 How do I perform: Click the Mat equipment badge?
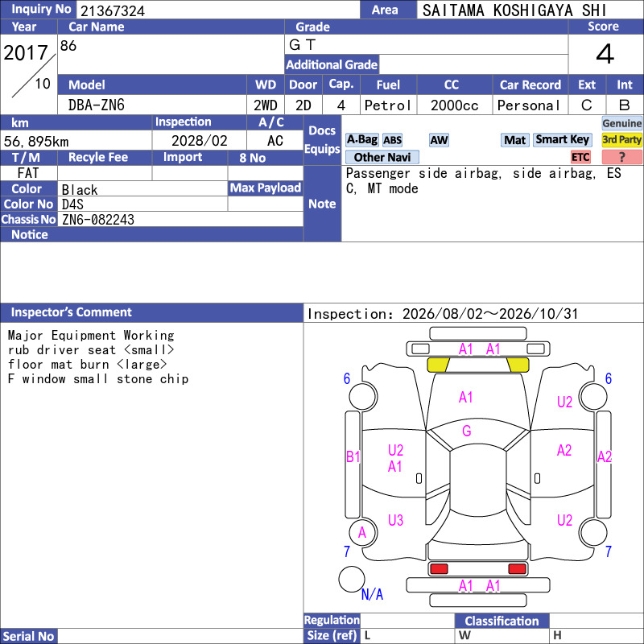point(515,140)
